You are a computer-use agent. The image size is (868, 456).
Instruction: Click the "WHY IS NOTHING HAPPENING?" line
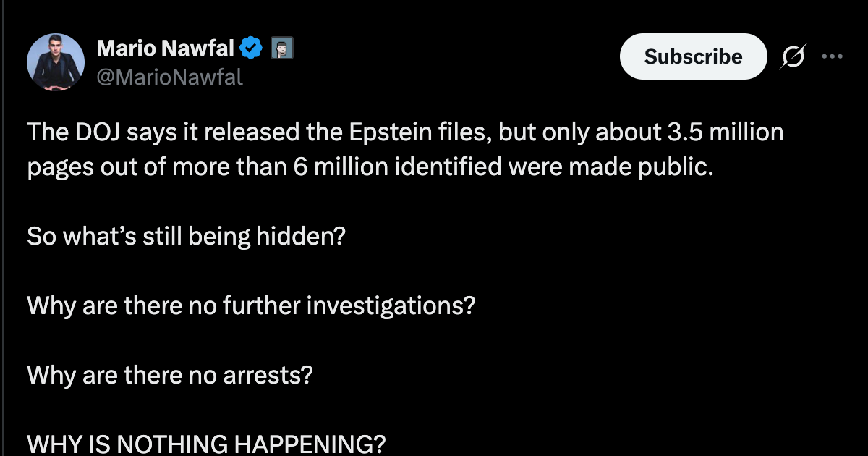(x=206, y=444)
